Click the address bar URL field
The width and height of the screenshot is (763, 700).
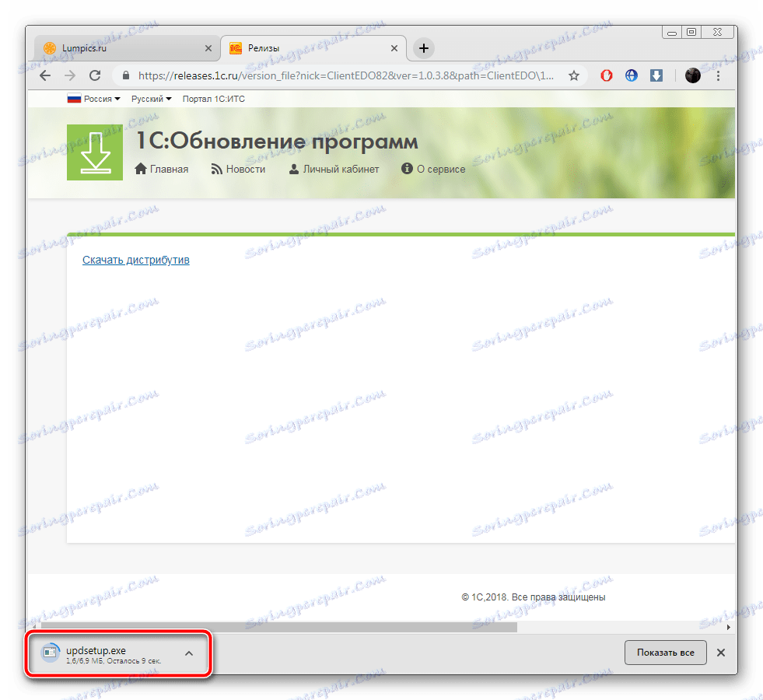(345, 75)
